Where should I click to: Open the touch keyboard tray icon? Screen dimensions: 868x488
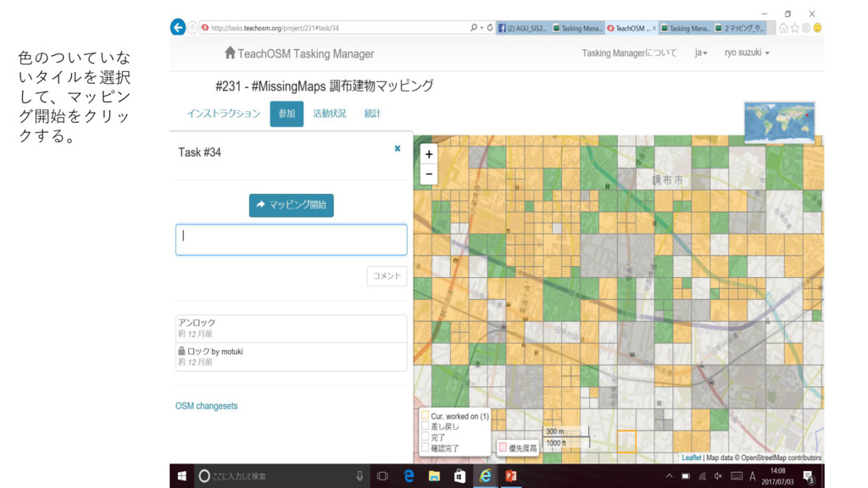[x=737, y=476]
